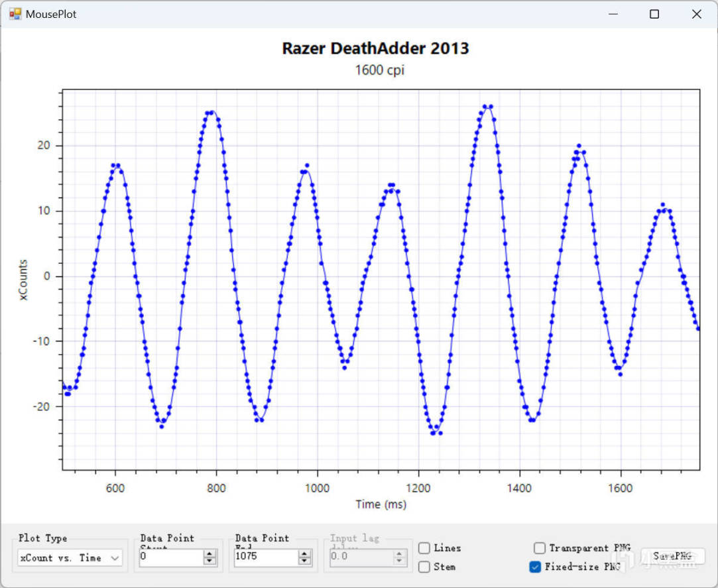Click the MousePlot app icon in title bar
The image size is (718, 588).
click(15, 14)
